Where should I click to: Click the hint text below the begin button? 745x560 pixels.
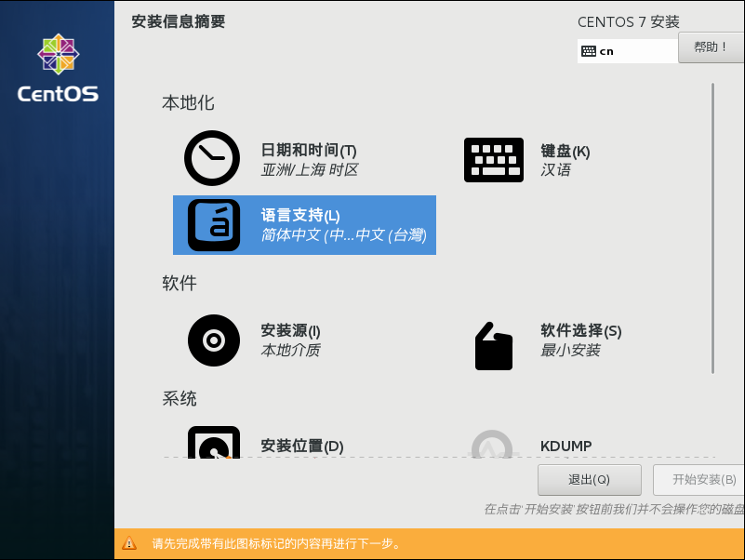614,509
